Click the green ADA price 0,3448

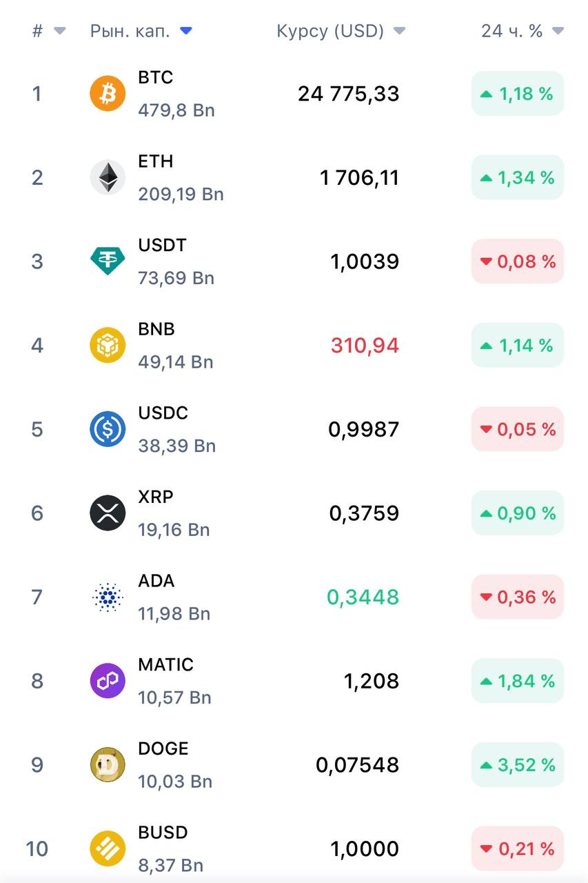(363, 597)
